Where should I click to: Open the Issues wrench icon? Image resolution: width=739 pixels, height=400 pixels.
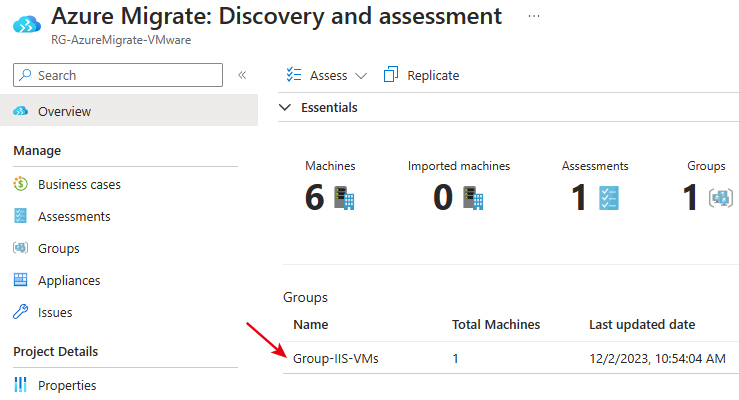[21, 312]
